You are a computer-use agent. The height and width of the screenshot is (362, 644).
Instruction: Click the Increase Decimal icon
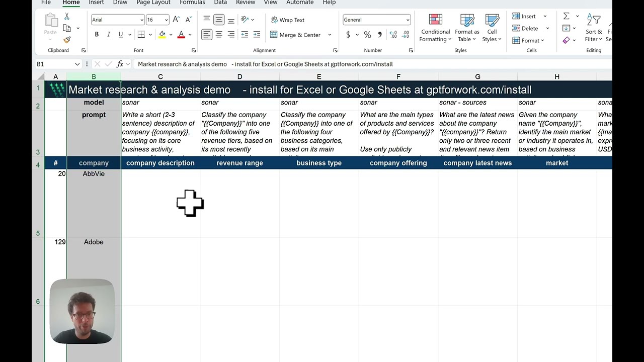pyautogui.click(x=393, y=35)
